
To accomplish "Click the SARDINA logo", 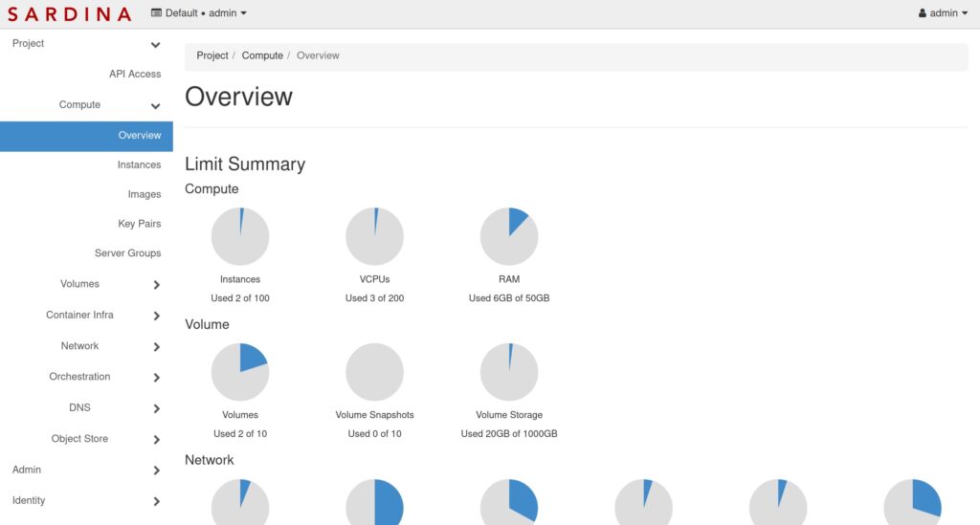I will pyautogui.click(x=69, y=13).
